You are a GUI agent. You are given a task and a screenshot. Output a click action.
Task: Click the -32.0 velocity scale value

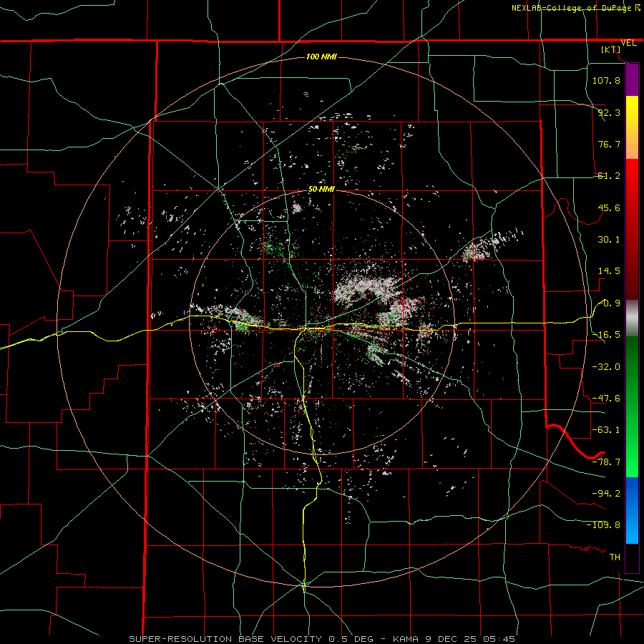(x=606, y=367)
